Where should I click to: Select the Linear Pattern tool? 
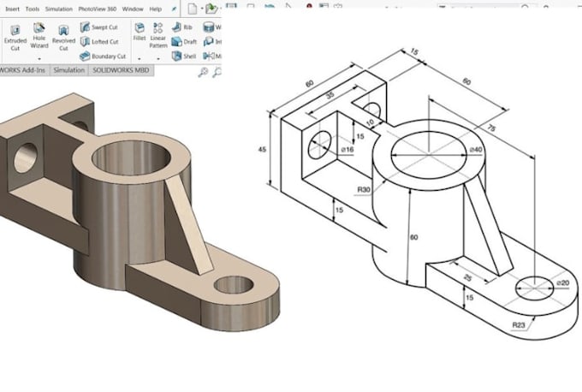[158, 35]
